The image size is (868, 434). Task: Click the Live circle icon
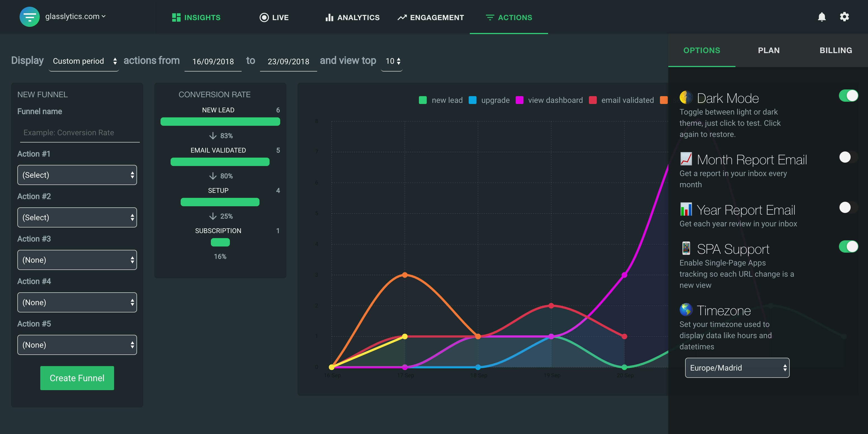pyautogui.click(x=264, y=18)
